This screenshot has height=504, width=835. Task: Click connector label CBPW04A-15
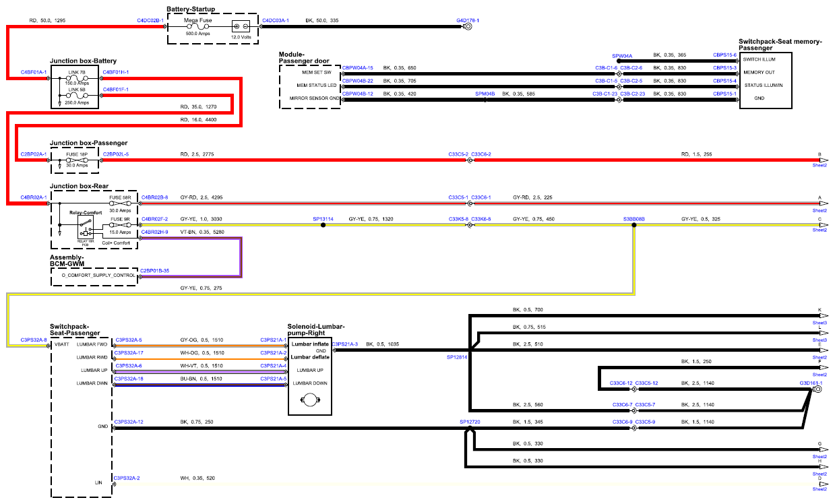coord(358,67)
